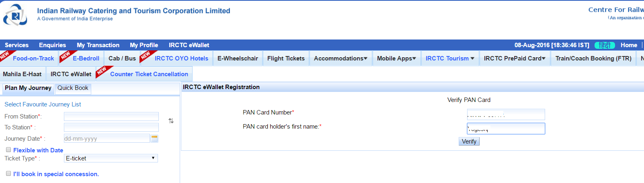Open the journey date calendar picker icon
This screenshot has height=183, width=644.
pyautogui.click(x=154, y=139)
